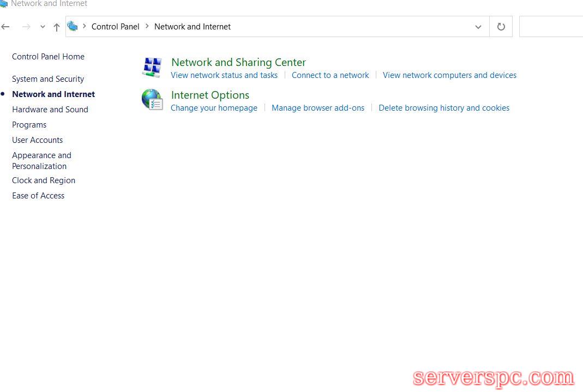
Task: Click the back arrow navigation button
Action: pos(6,27)
